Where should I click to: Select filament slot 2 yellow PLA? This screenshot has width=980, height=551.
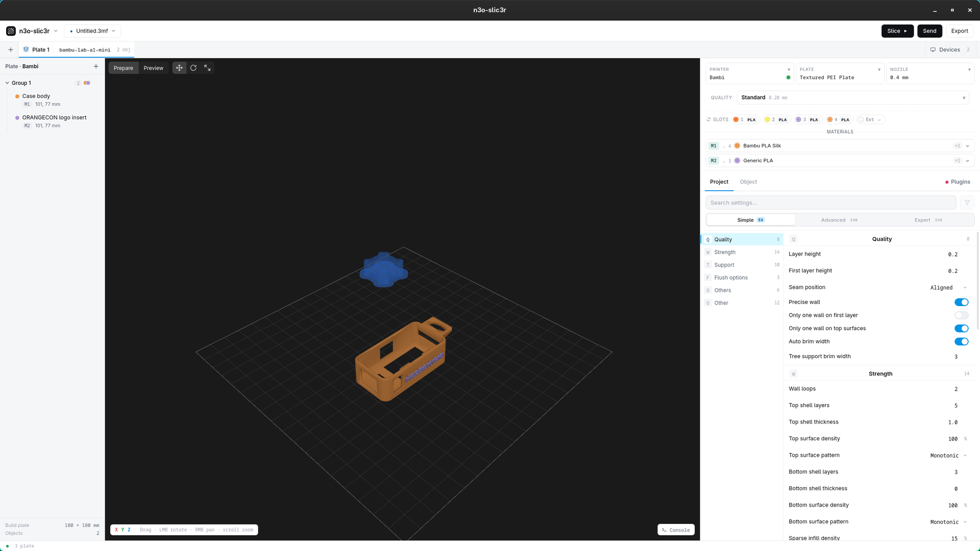(x=776, y=119)
